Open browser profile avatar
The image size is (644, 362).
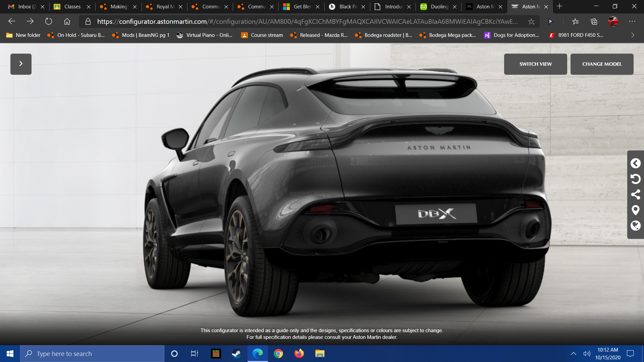pos(613,21)
